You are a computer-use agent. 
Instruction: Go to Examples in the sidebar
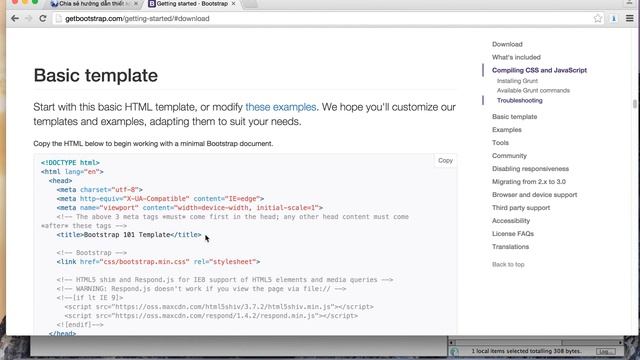(x=507, y=130)
